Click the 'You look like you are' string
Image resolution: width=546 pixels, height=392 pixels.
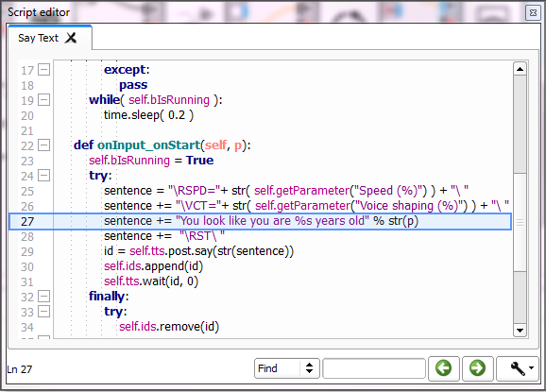tap(272, 221)
